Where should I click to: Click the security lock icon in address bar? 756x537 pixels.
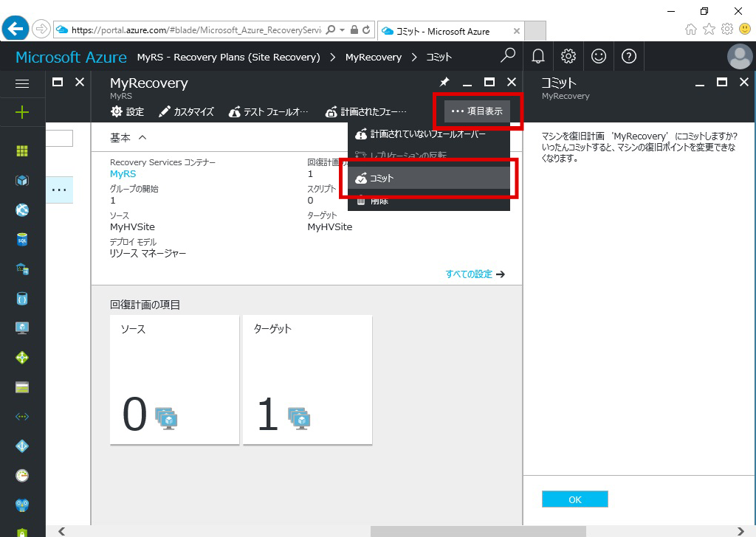click(x=354, y=30)
